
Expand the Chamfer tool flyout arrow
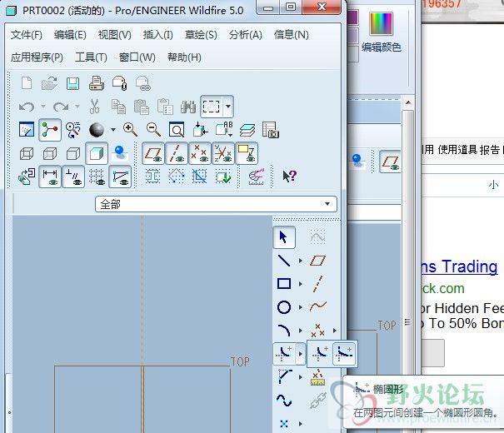click(x=301, y=376)
